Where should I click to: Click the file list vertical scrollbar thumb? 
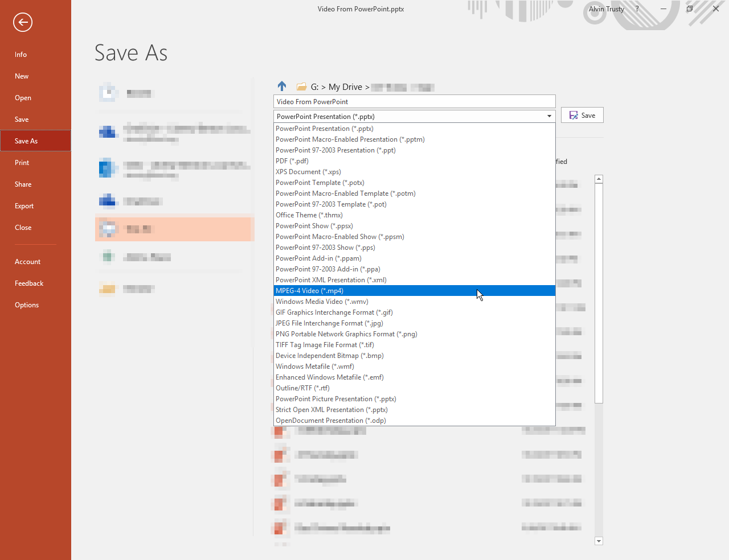tap(599, 293)
